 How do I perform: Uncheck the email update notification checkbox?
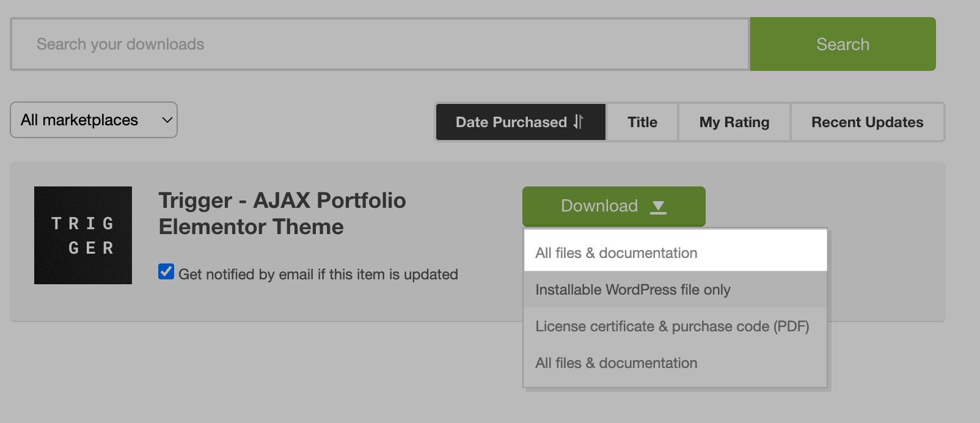click(166, 272)
